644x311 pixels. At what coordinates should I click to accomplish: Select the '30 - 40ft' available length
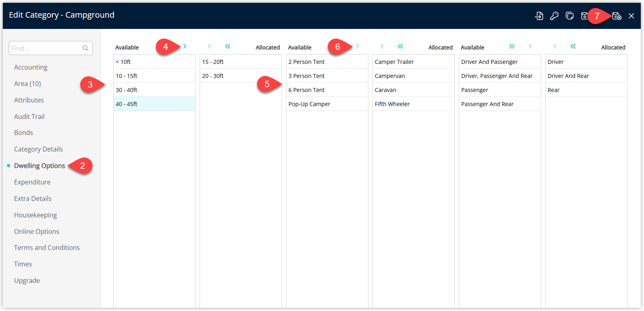[154, 90]
